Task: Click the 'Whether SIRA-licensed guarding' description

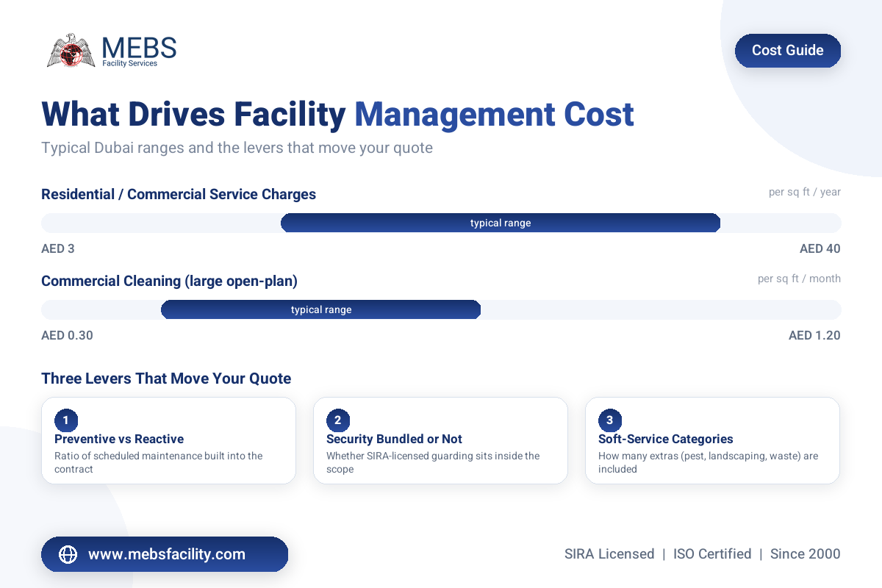Action: [433, 462]
